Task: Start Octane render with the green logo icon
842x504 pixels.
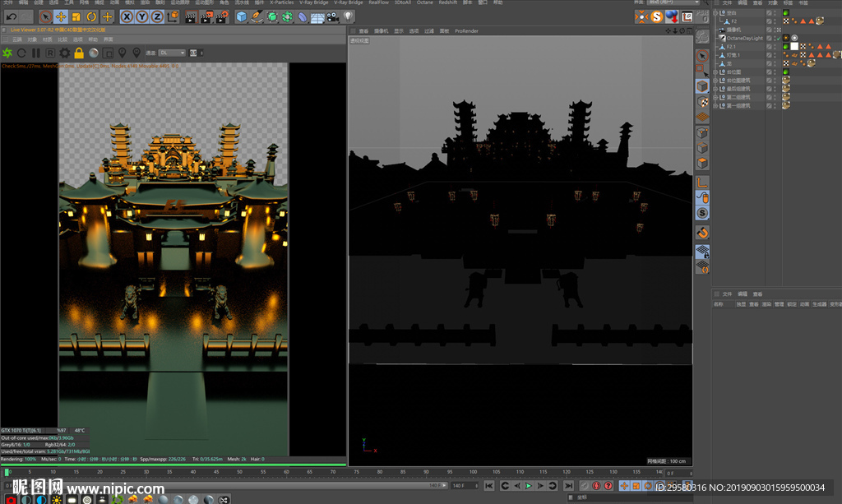Action: 7,53
